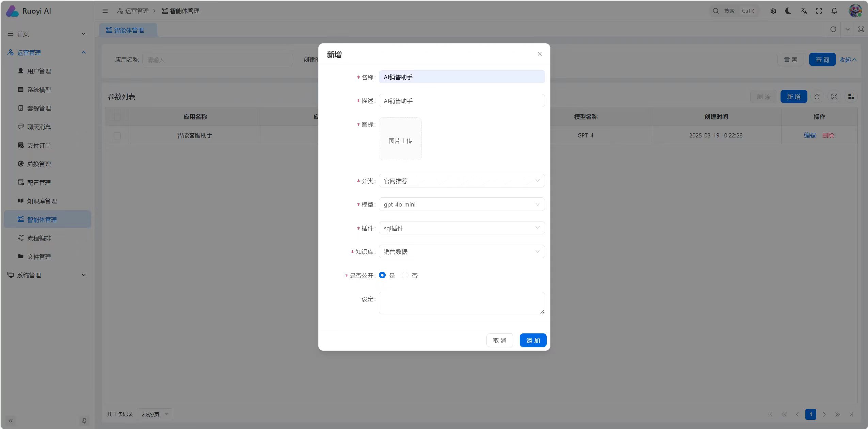Screen dimensions: 868x429
Task: Select the 是 radio option for 是否公开
Action: (x=382, y=275)
